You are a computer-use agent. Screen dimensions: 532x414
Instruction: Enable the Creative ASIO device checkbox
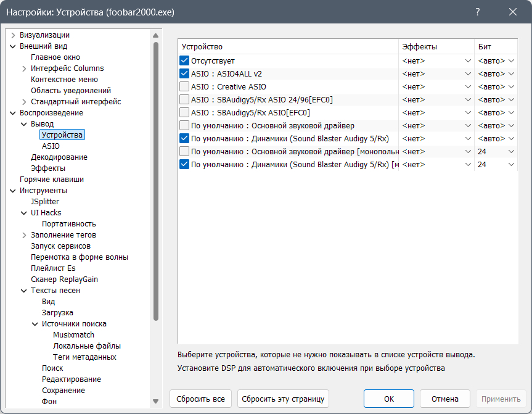184,86
